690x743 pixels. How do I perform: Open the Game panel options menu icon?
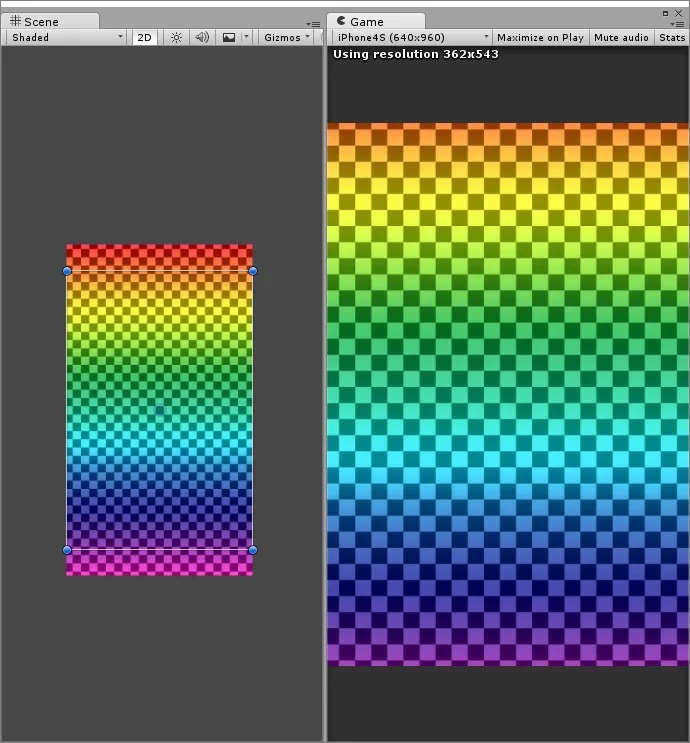[676, 23]
